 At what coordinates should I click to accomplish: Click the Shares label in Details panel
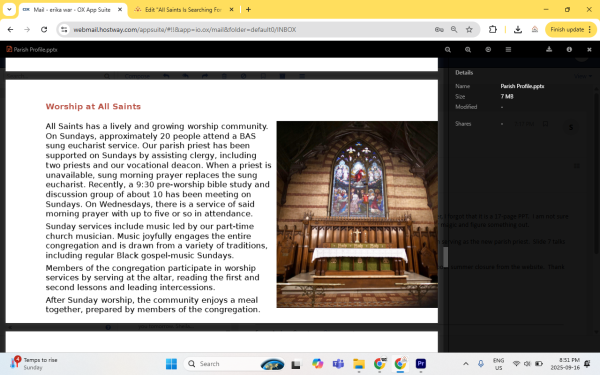[463, 124]
